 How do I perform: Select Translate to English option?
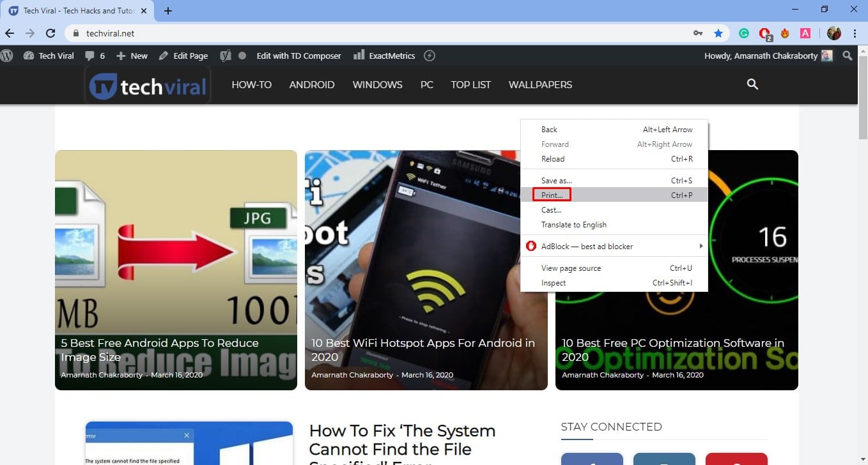(x=614, y=225)
